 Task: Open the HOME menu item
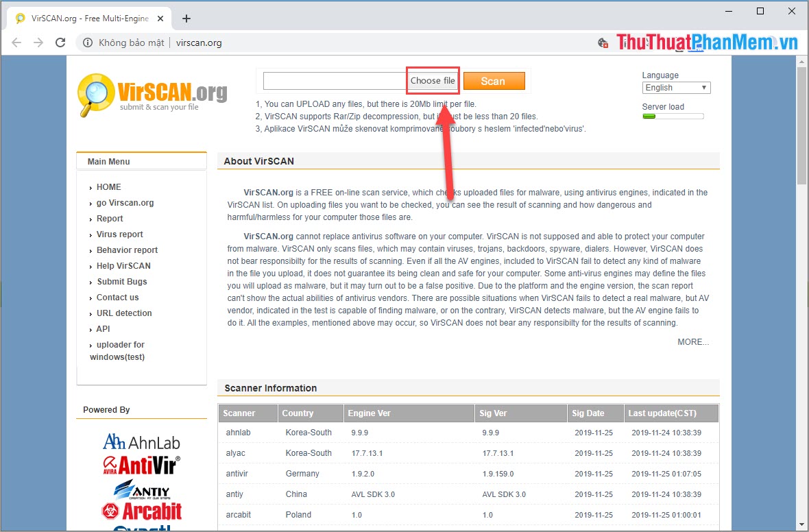point(108,186)
